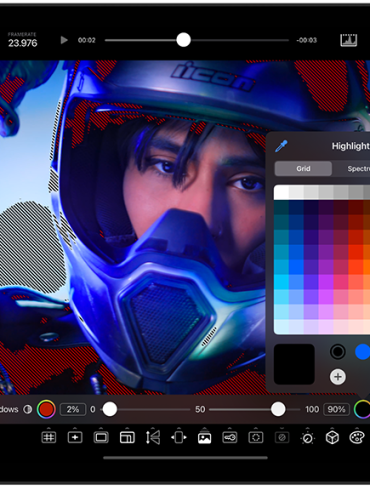
Task: Switch to the Grid tab
Action: point(303,169)
